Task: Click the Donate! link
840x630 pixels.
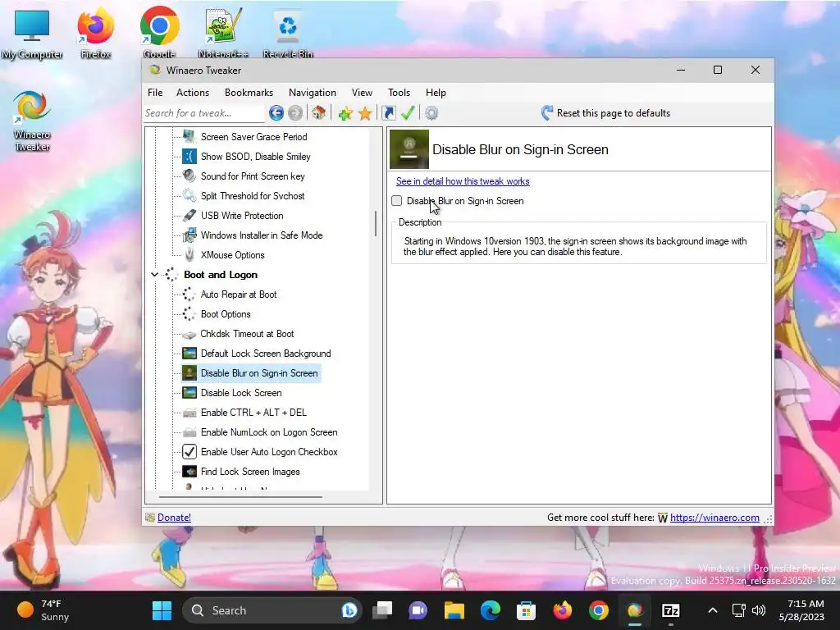Action: pos(174,518)
